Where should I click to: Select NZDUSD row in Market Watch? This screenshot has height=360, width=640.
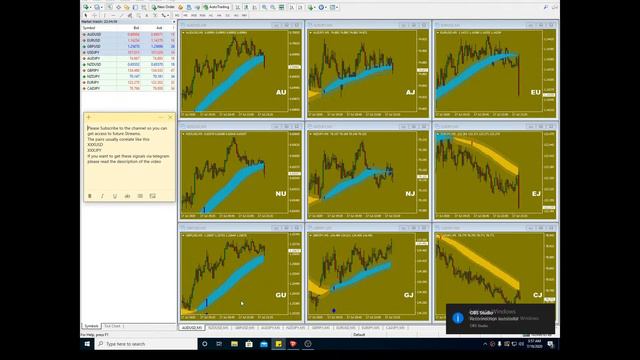128,64
